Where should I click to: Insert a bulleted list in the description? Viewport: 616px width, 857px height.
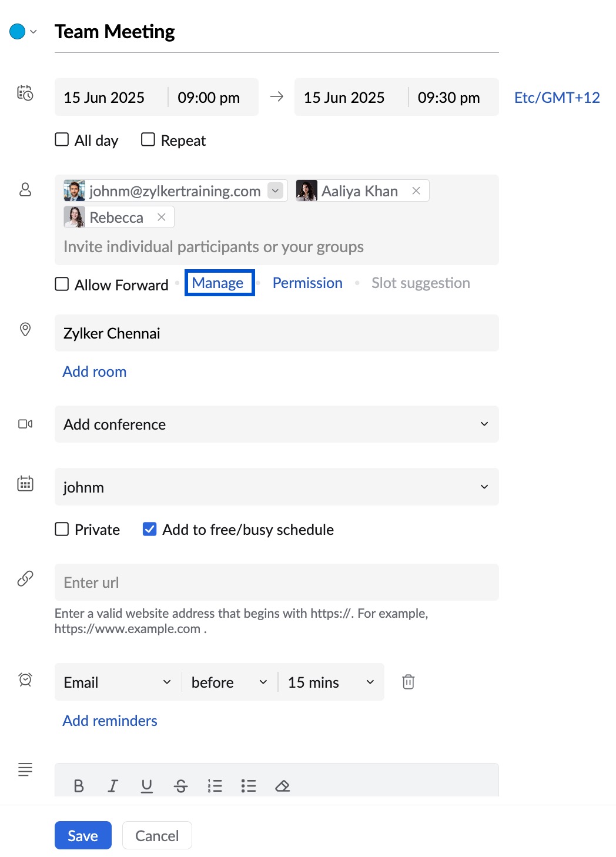click(249, 786)
